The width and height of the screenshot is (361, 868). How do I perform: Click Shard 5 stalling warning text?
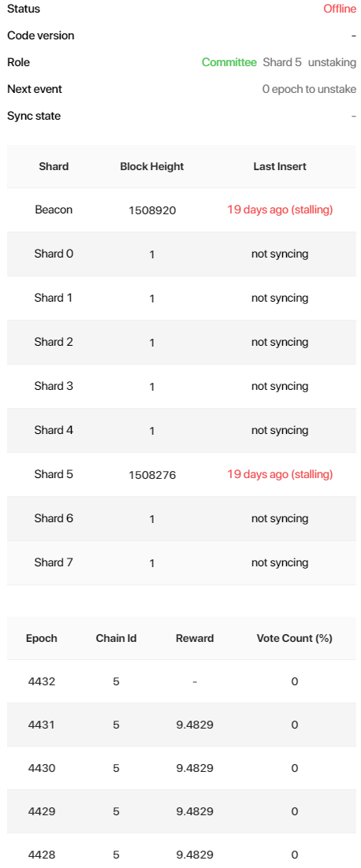click(280, 474)
